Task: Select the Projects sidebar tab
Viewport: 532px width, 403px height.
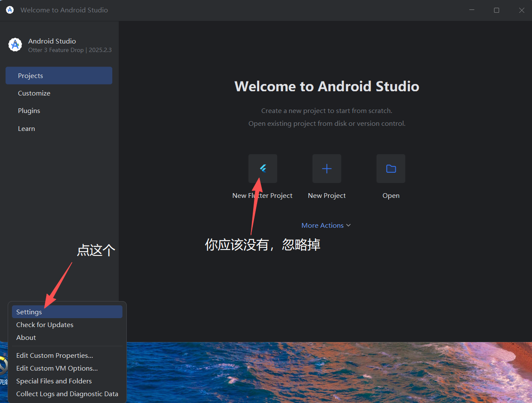Action: [x=59, y=75]
